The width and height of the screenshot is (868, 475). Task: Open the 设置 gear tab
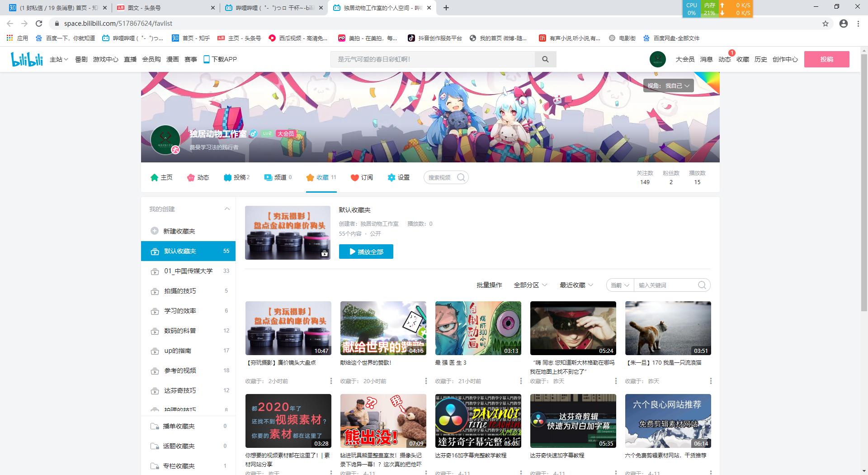pyautogui.click(x=399, y=177)
